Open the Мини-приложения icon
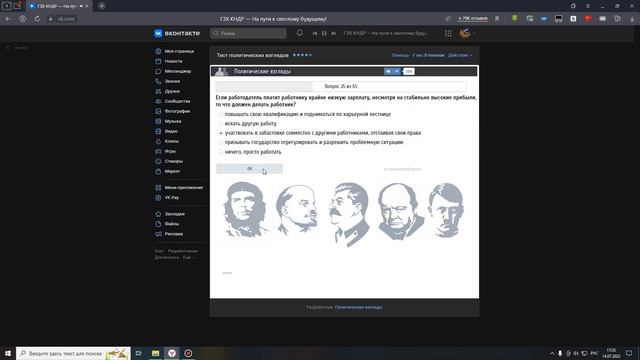The width and height of the screenshot is (640, 360). point(158,188)
